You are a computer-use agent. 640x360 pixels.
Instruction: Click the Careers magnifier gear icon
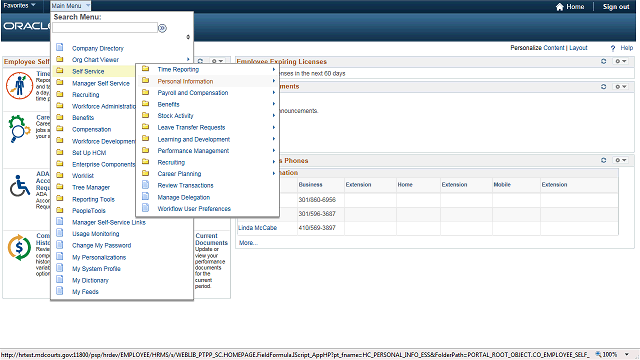[x=19, y=129]
